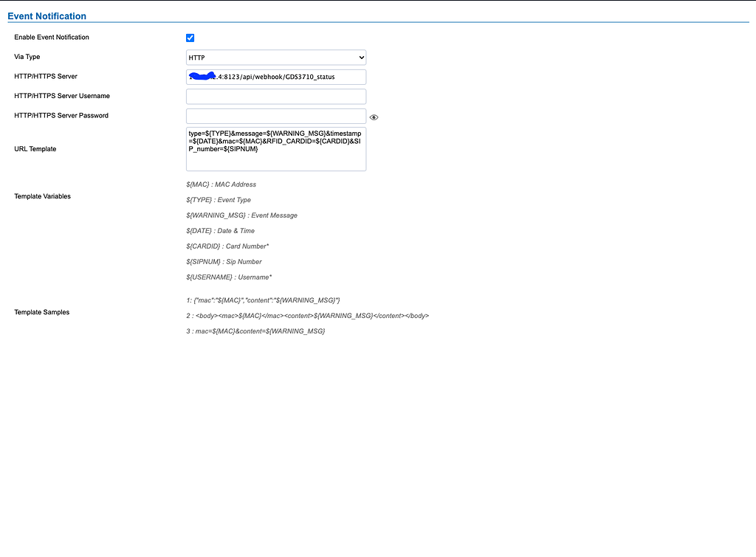Click the Via Type dropdown arrow
756x557 pixels.
361,57
